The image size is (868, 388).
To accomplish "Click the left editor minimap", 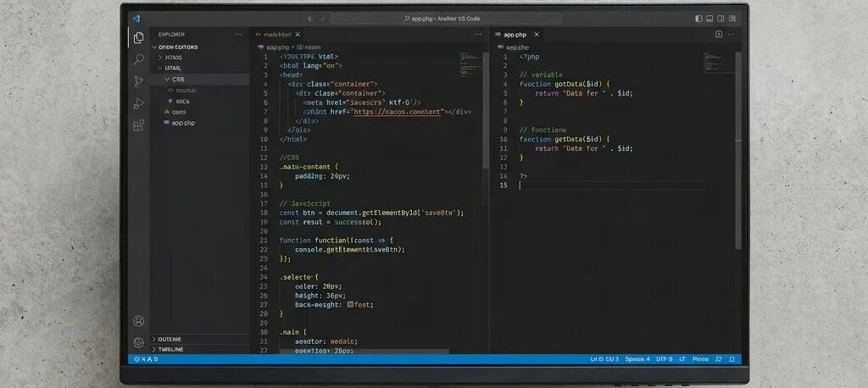I will click(470, 64).
